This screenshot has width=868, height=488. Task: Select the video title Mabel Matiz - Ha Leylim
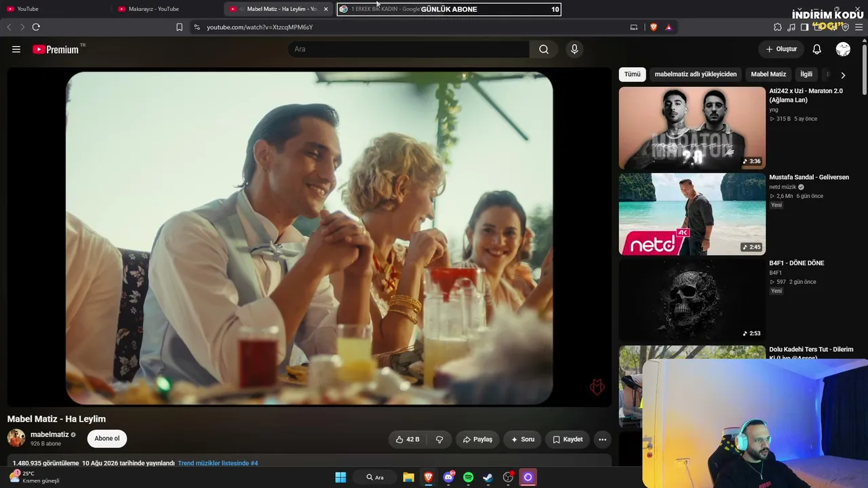click(x=56, y=419)
